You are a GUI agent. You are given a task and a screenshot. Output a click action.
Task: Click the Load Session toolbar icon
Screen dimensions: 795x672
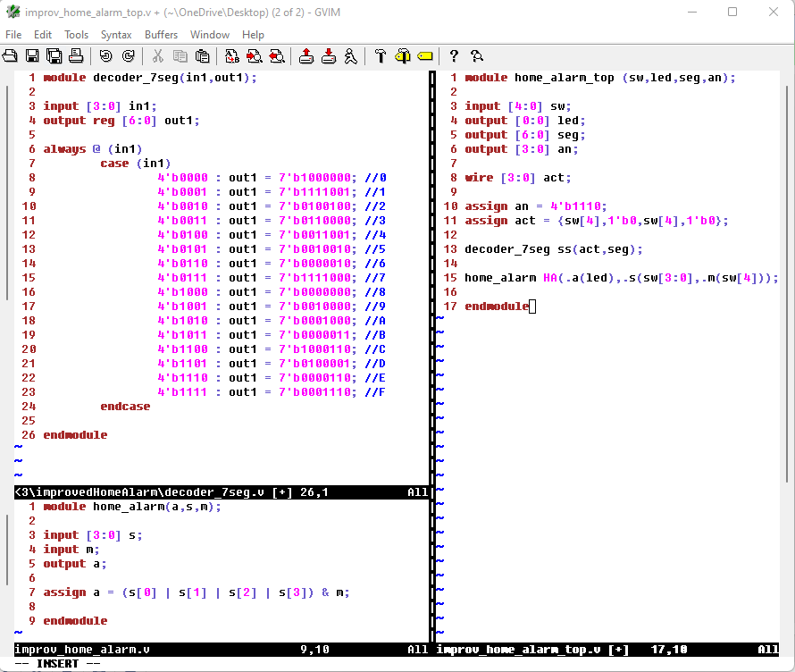pyautogui.click(x=306, y=56)
